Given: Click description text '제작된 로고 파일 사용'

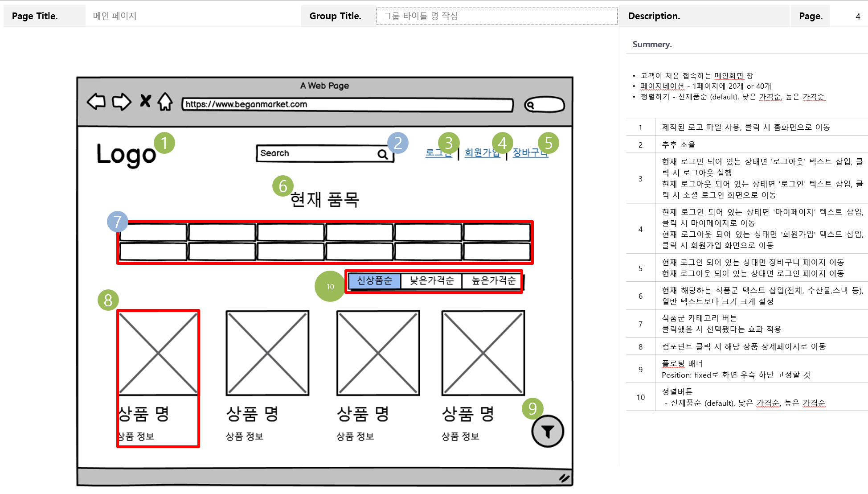Looking at the screenshot, I should pyautogui.click(x=701, y=127).
